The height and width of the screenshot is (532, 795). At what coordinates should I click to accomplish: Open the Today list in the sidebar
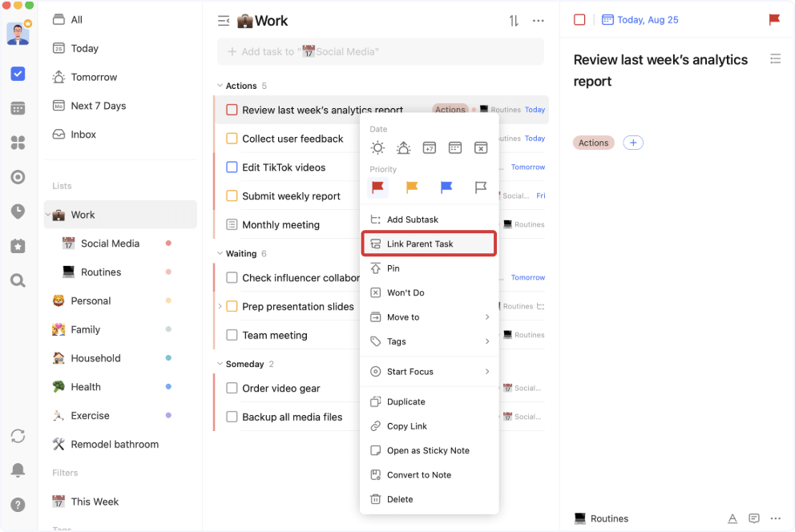pos(83,48)
